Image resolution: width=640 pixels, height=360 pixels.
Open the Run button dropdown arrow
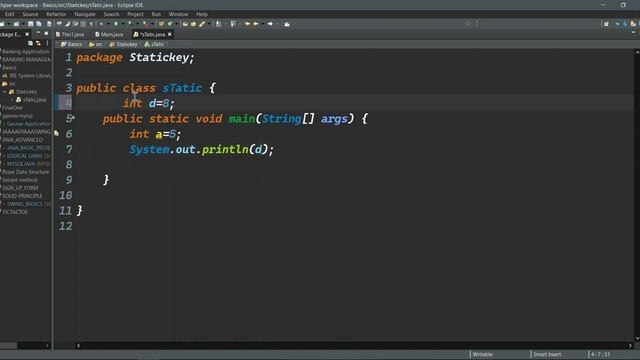123,24
